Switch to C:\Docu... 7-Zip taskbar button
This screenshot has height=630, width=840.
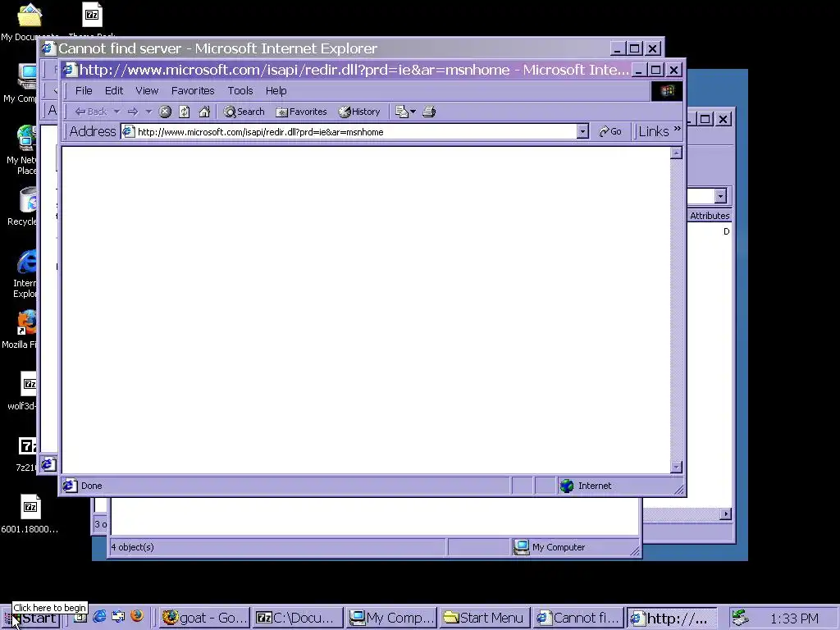tap(297, 619)
